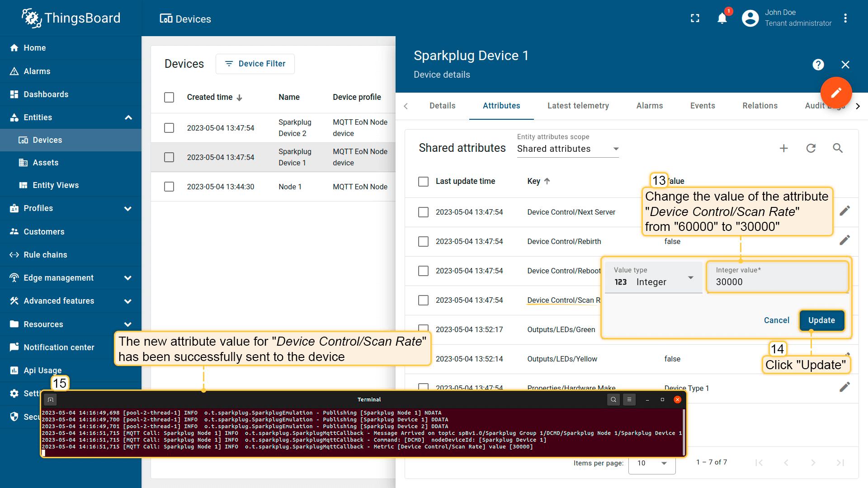Click the Device Filter button
The height and width of the screenshot is (488, 868).
point(255,64)
